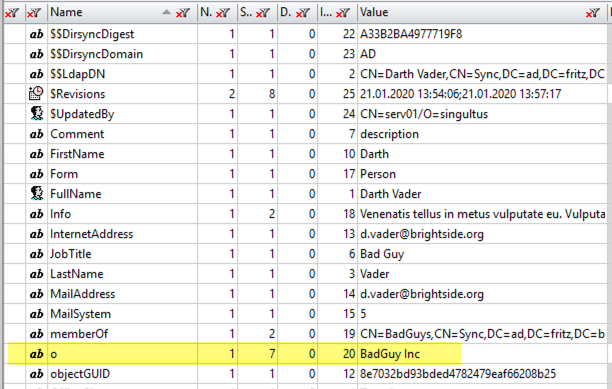This screenshot has height=389, width=612.
Task: Click the text type icon for FirstName
Action: 36,154
